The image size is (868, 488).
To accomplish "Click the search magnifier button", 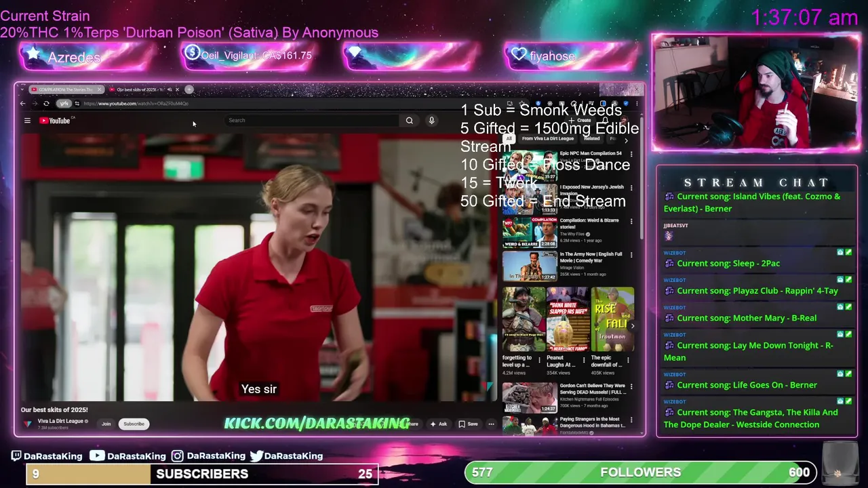I will pyautogui.click(x=410, y=121).
